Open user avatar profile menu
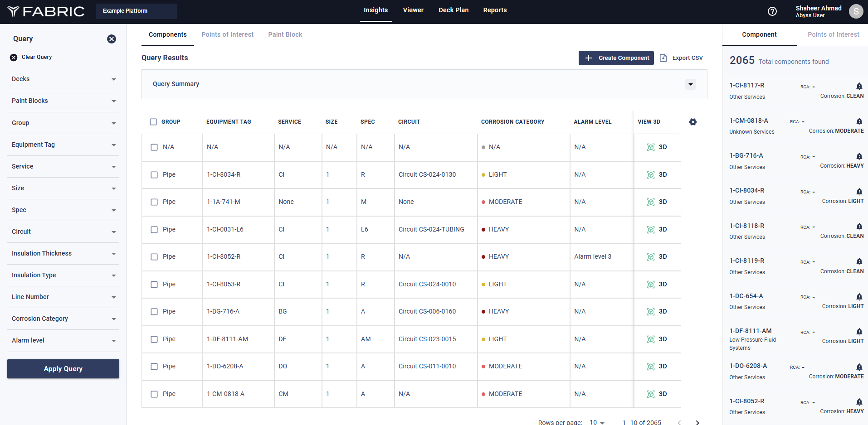The height and width of the screenshot is (425, 868). (856, 12)
